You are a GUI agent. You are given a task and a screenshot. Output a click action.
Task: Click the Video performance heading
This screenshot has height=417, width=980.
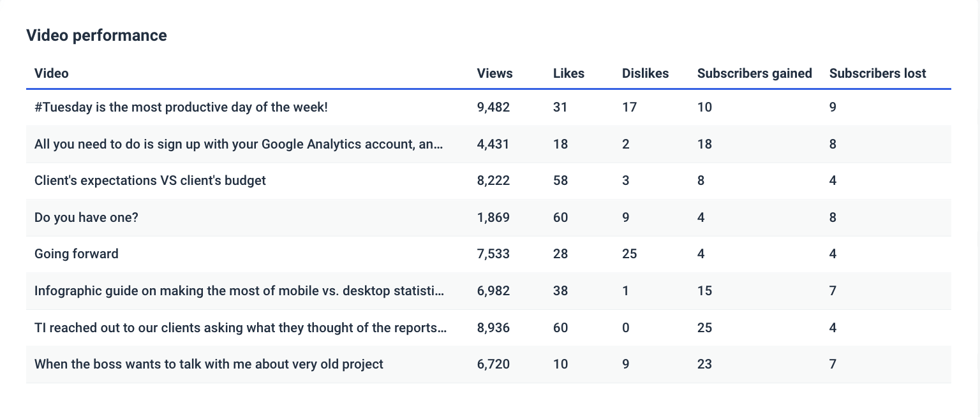coord(96,35)
